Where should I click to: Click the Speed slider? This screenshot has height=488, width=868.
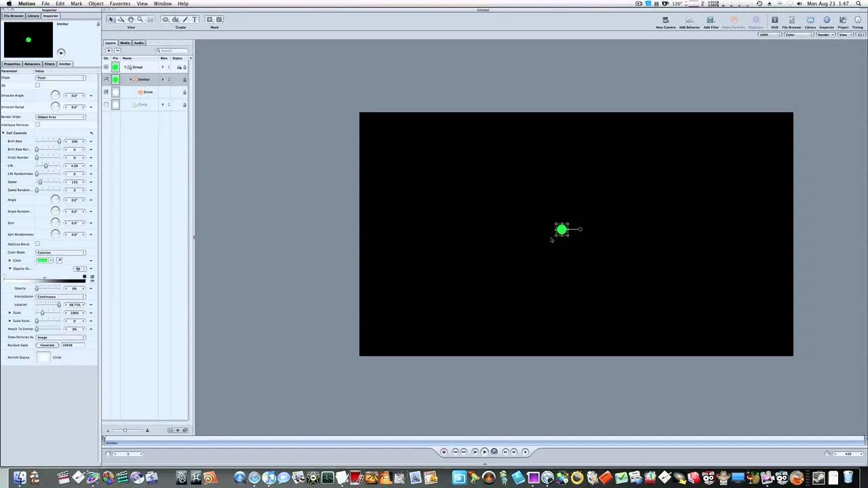(48, 182)
